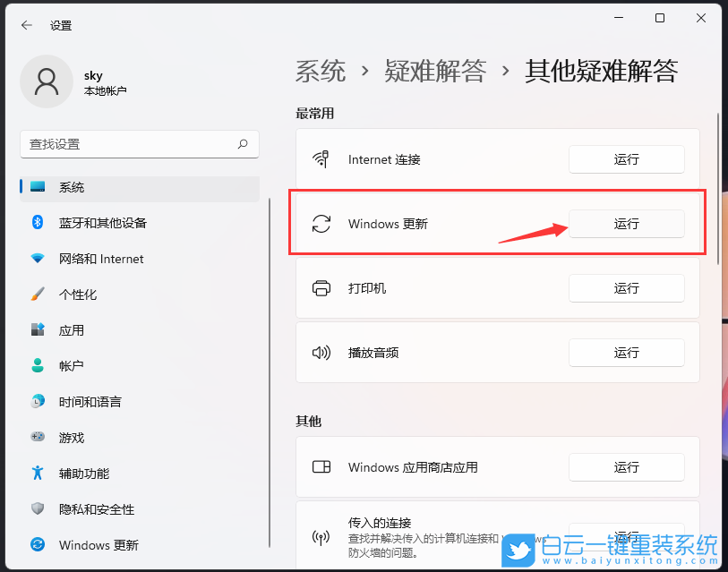Screen dimensions: 728x572
Task: Click the 辅助功能 icon in sidebar
Action: 38,474
